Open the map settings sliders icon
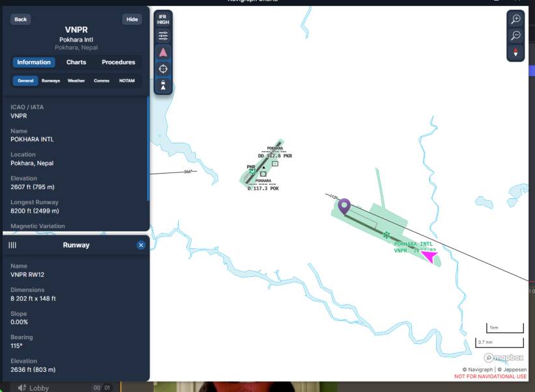The image size is (535, 392). coord(163,36)
